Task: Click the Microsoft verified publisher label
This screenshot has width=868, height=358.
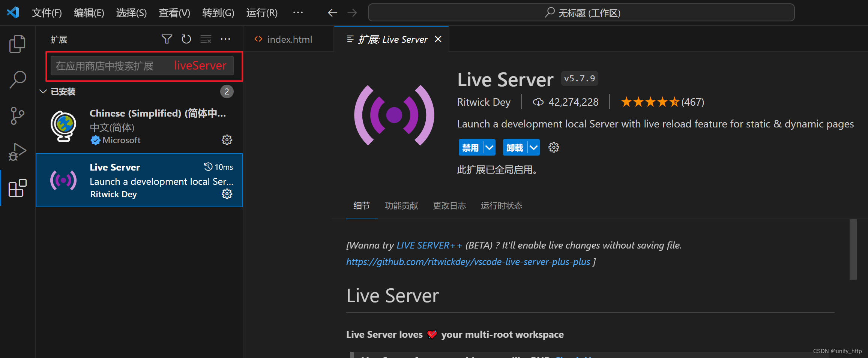Action: tap(121, 140)
